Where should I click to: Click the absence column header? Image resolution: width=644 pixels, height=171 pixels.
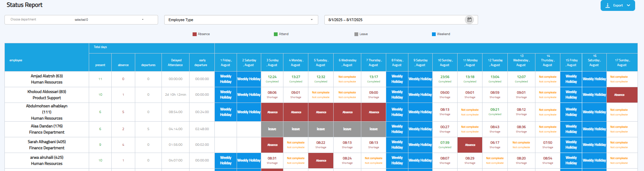[123, 62]
